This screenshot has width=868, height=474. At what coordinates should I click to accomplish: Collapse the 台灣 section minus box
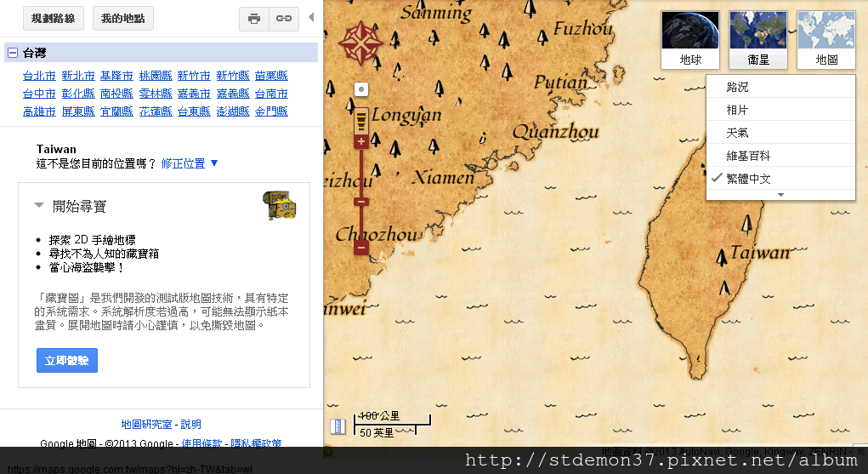point(13,53)
